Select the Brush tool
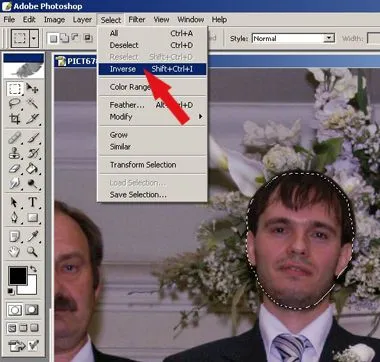 tap(33, 138)
